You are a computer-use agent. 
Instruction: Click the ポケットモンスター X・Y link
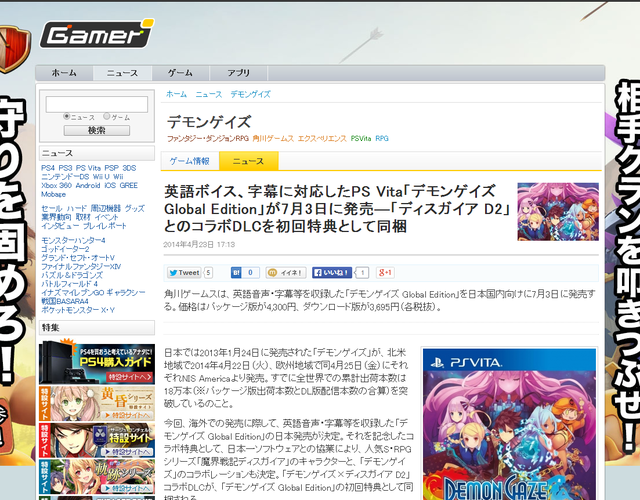click(78, 310)
